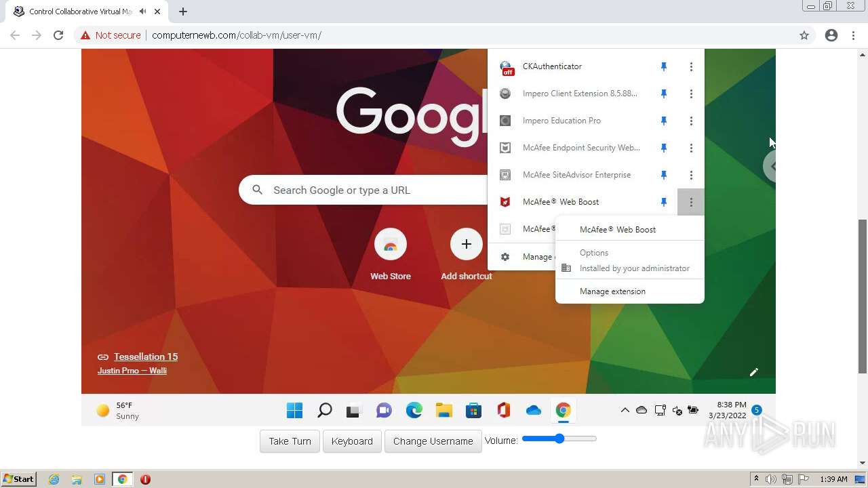868x488 pixels.
Task: Open the host tray volume speaker icon
Action: coord(771,479)
